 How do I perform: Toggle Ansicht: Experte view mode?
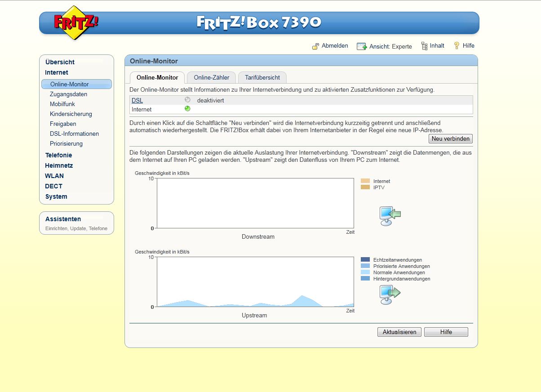390,46
